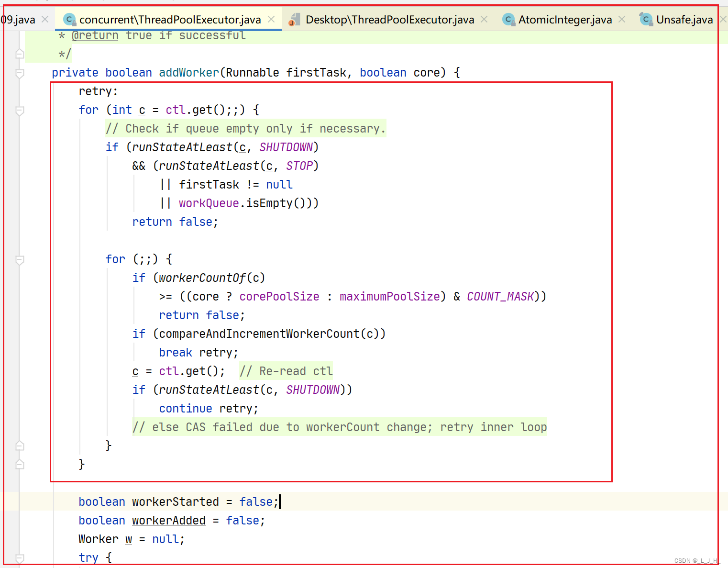Screen dimensions: 728x568
Task: Collapse the outer for loop fold marker
Action: tap(20, 111)
